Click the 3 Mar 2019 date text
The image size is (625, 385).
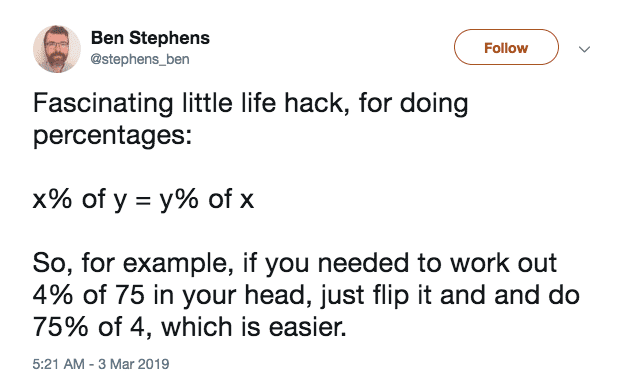(x=134, y=364)
